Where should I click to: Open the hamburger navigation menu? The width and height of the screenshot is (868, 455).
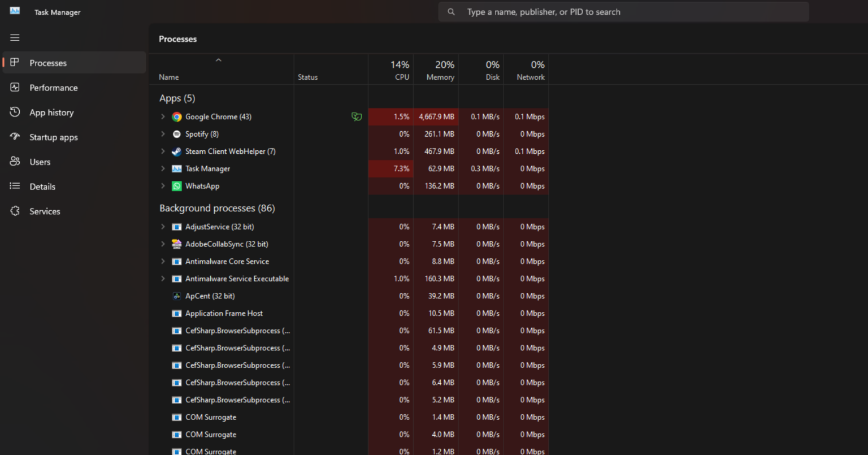point(15,37)
